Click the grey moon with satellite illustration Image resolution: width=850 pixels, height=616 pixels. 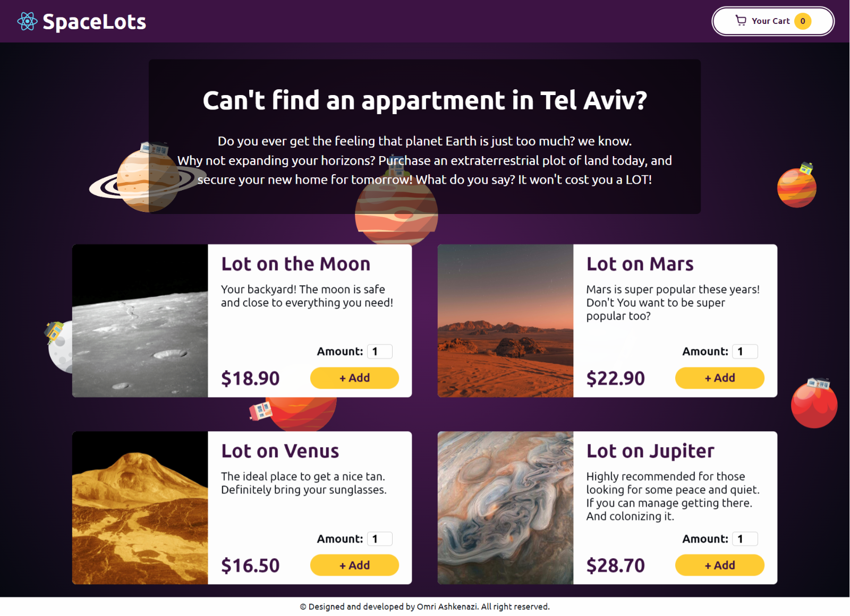pyautogui.click(x=58, y=346)
